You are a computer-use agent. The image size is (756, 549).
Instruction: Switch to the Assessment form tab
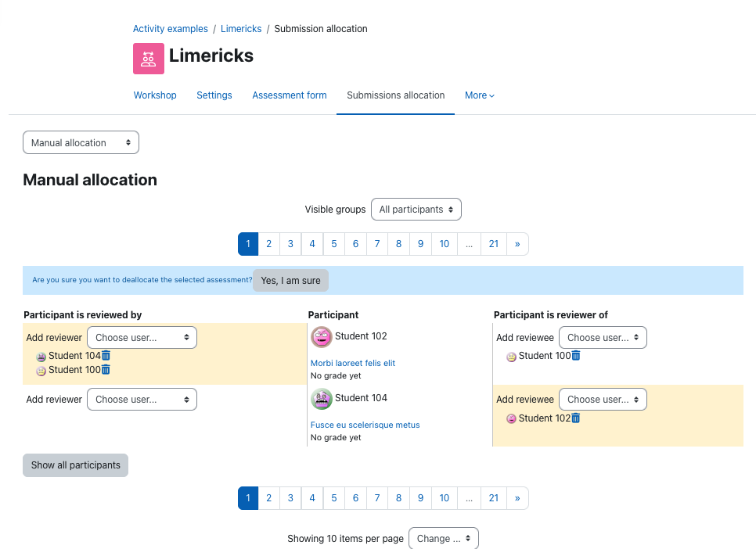(x=290, y=95)
